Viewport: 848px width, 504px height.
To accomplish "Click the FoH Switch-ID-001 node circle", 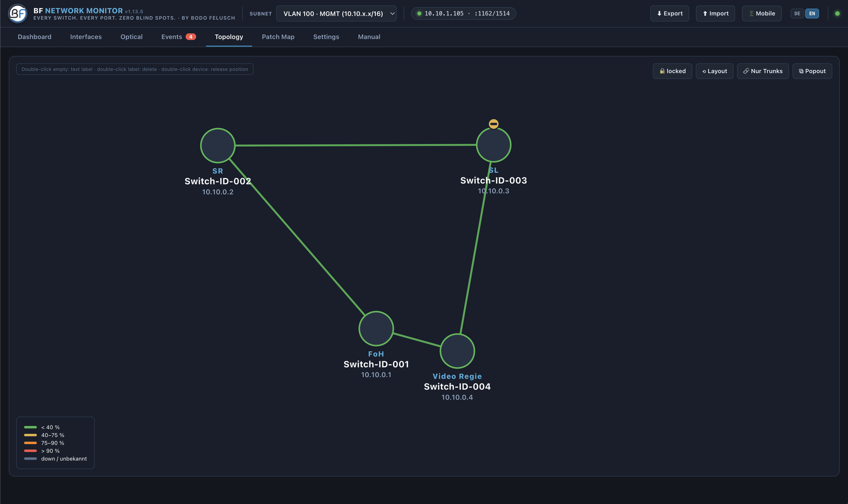I will [376, 329].
